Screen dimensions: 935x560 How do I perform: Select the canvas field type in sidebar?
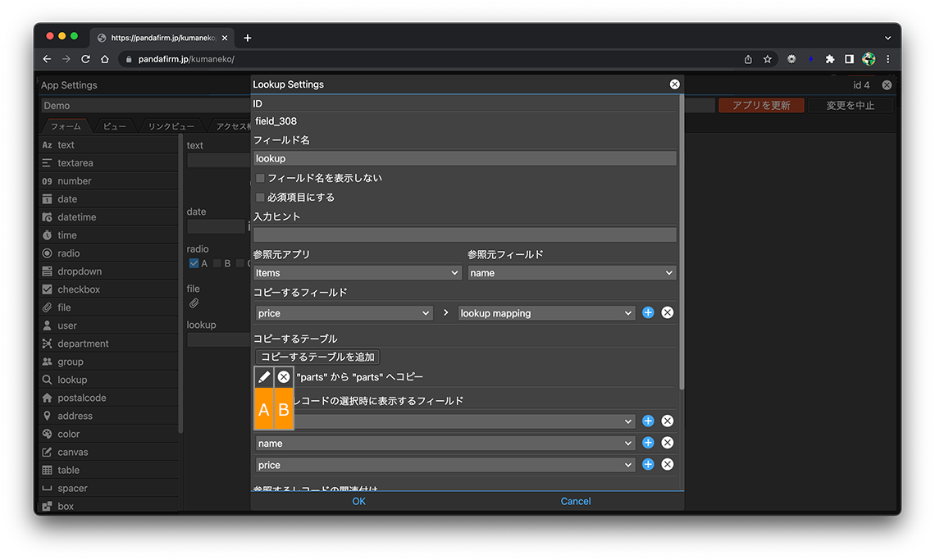[x=72, y=452]
